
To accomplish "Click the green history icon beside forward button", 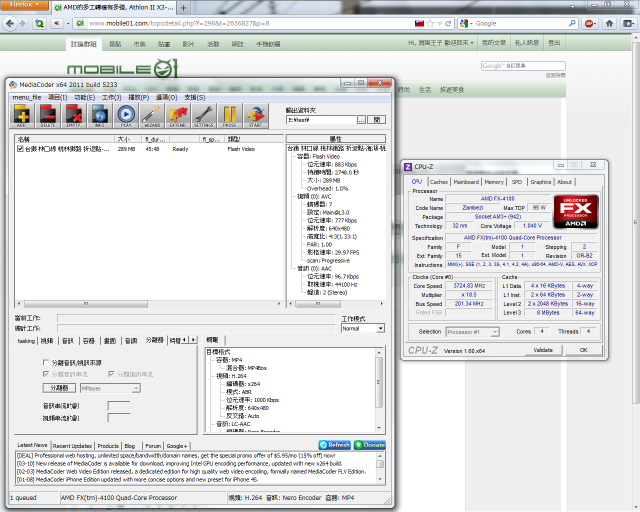I will pyautogui.click(x=39, y=23).
